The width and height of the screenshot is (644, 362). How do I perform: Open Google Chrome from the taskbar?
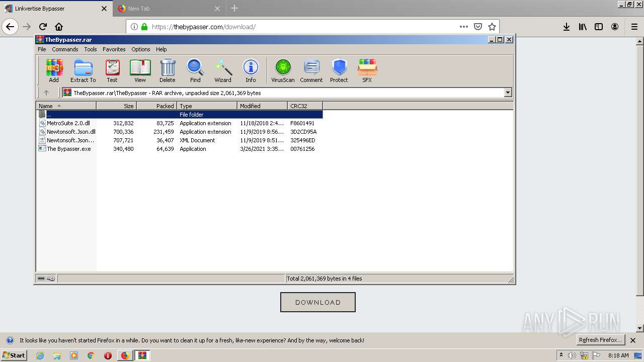[x=91, y=355]
